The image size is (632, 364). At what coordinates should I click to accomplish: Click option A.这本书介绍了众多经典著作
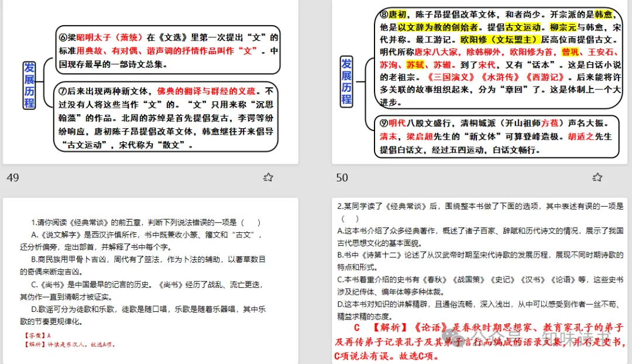[x=480, y=237]
